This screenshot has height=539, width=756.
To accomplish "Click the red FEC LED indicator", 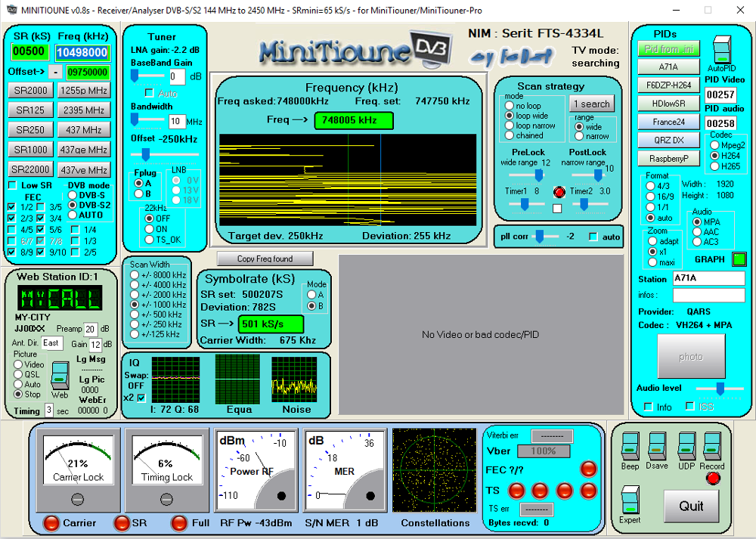I will pos(588,469).
